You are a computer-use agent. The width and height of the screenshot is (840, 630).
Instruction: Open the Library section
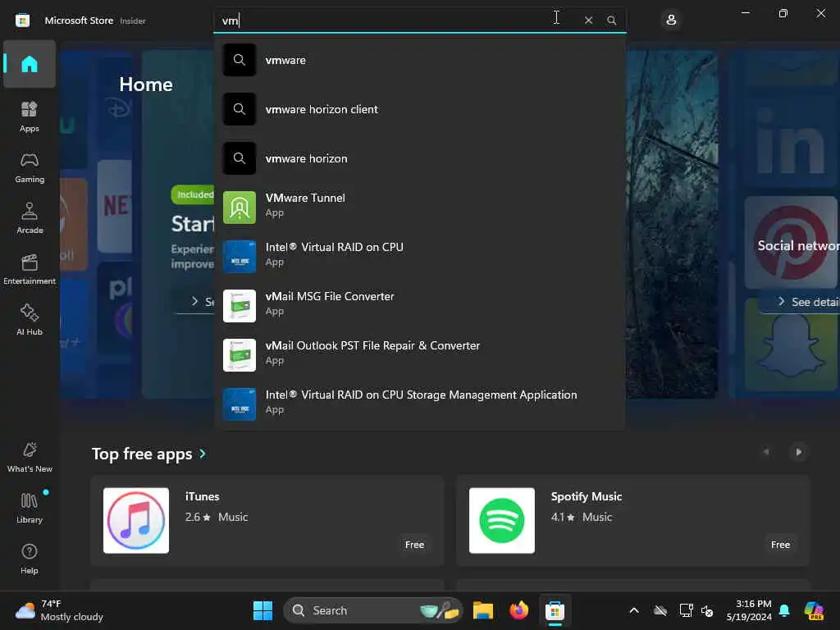[x=30, y=509]
